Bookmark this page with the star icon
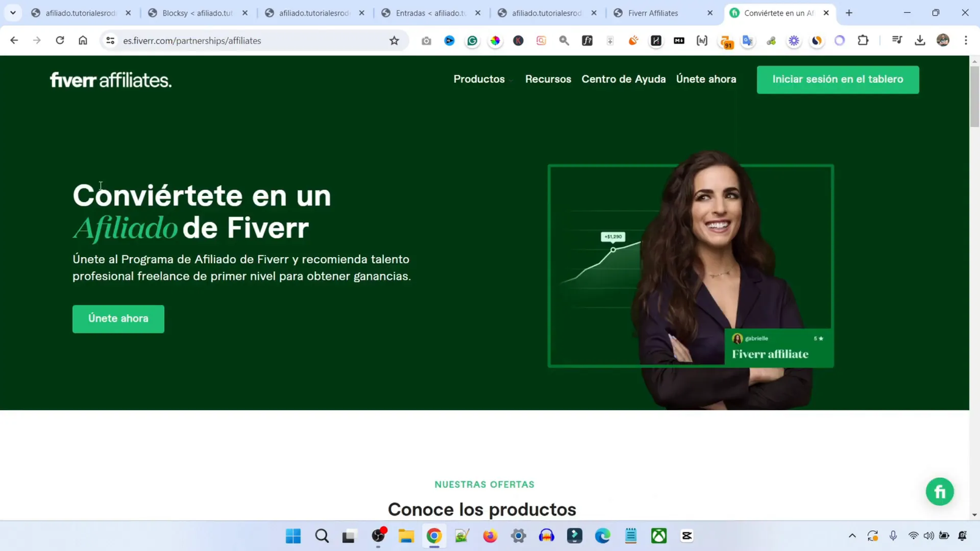 394,40
